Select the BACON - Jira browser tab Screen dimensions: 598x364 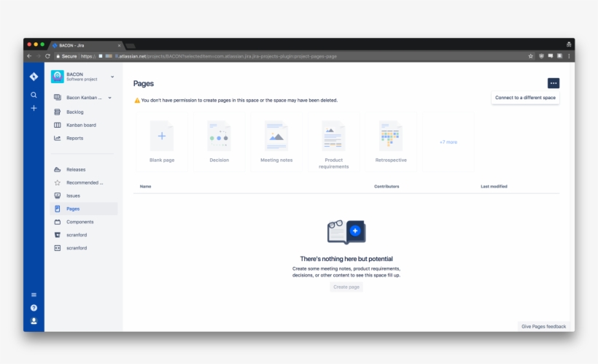coord(86,45)
